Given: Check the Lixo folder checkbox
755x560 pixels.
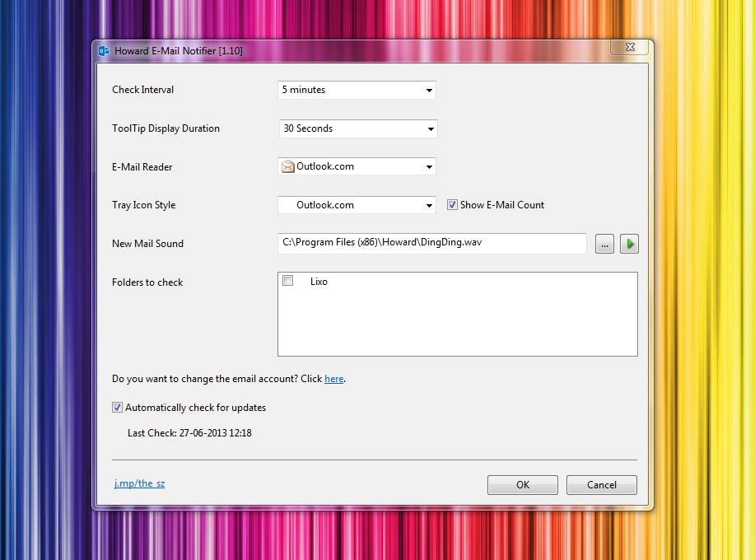Looking at the screenshot, I should (288, 281).
